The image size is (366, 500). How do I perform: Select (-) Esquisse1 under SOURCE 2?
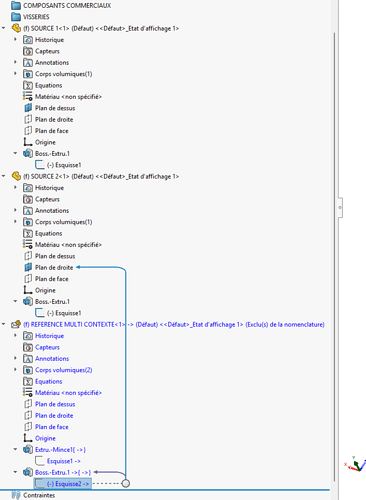point(64,313)
